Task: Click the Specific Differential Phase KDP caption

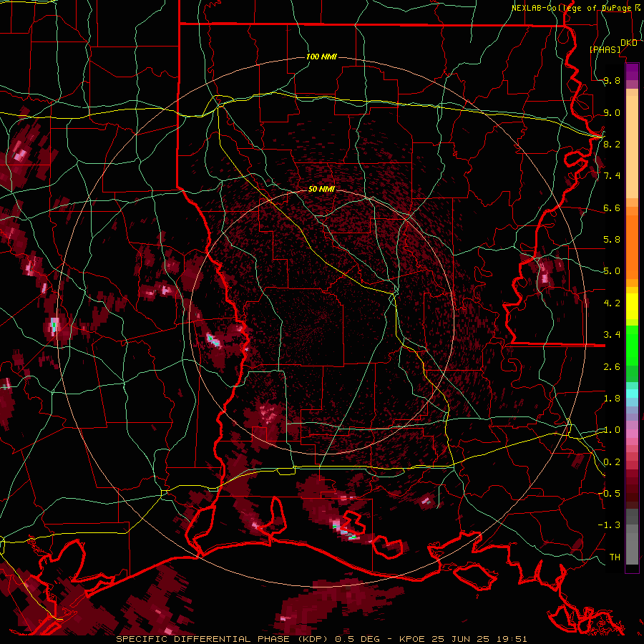Action: (321, 639)
